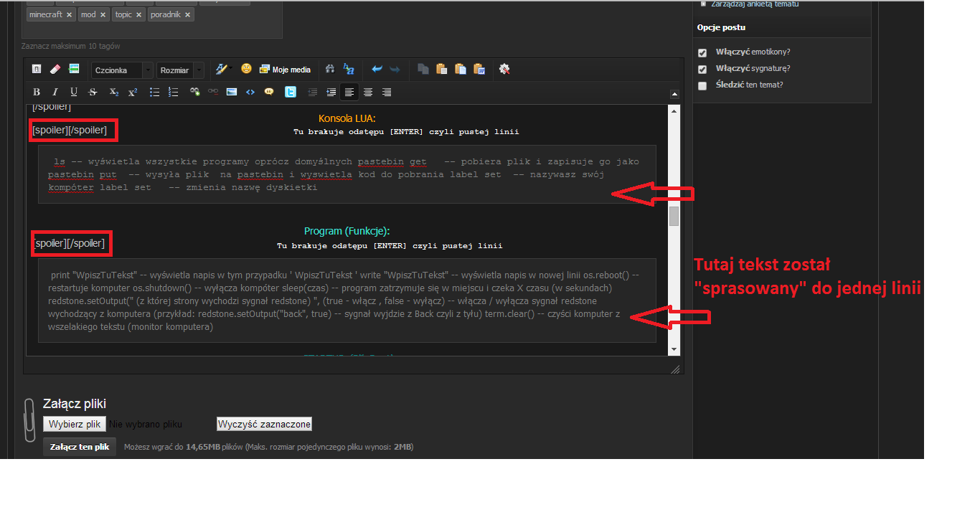980x525 pixels.
Task: Align text right
Action: tap(387, 92)
